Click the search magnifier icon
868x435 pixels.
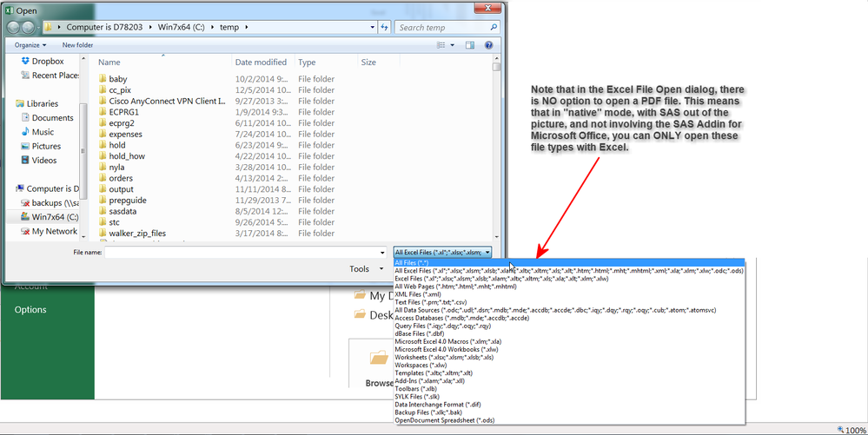494,27
